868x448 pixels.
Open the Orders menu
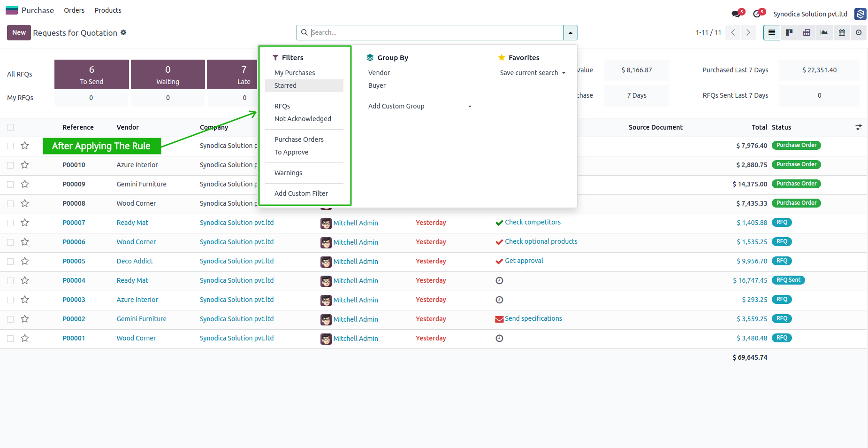(x=74, y=10)
